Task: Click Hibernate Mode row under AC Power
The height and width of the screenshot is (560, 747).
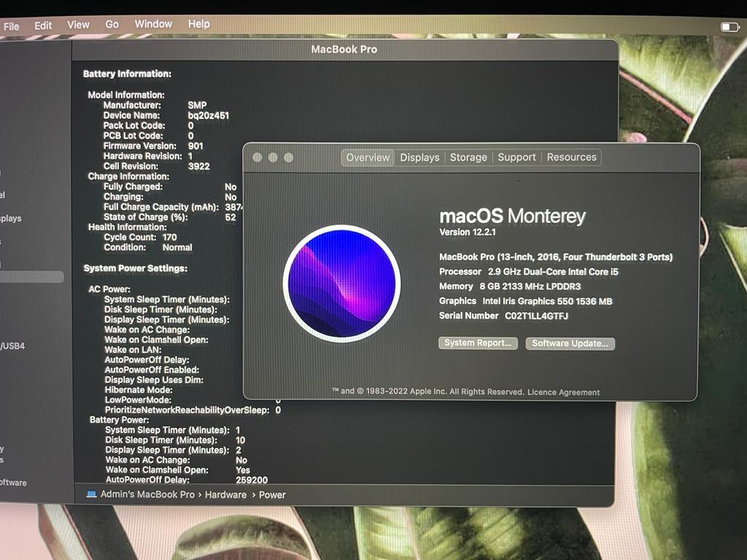Action: coord(139,389)
